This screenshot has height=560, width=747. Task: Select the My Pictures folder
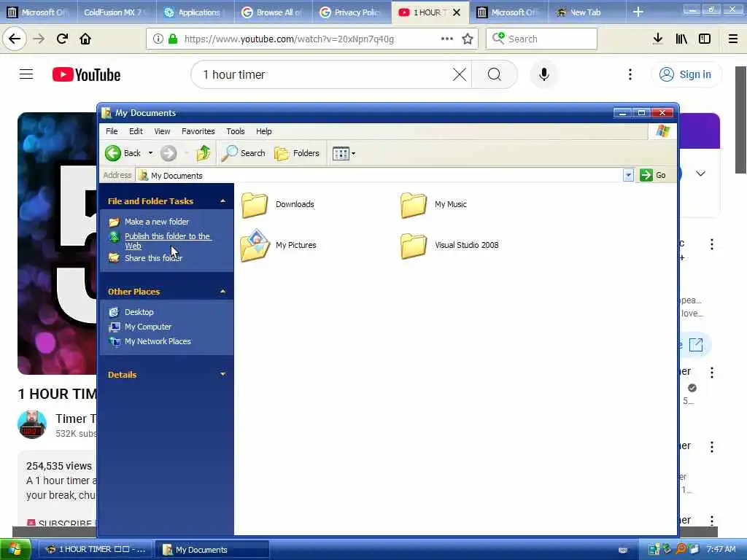[x=279, y=246]
